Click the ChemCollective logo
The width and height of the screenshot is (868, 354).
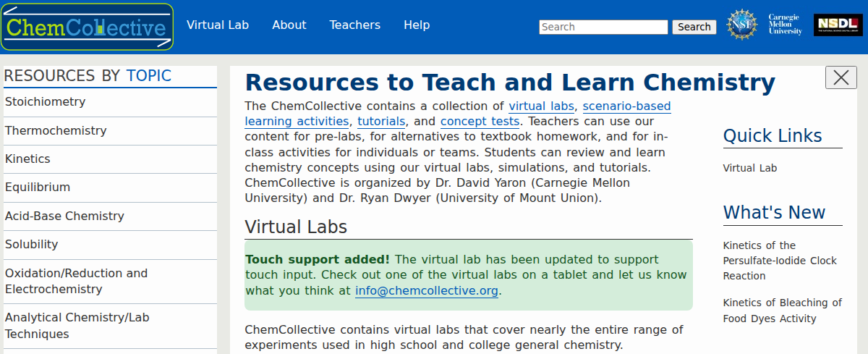[87, 28]
